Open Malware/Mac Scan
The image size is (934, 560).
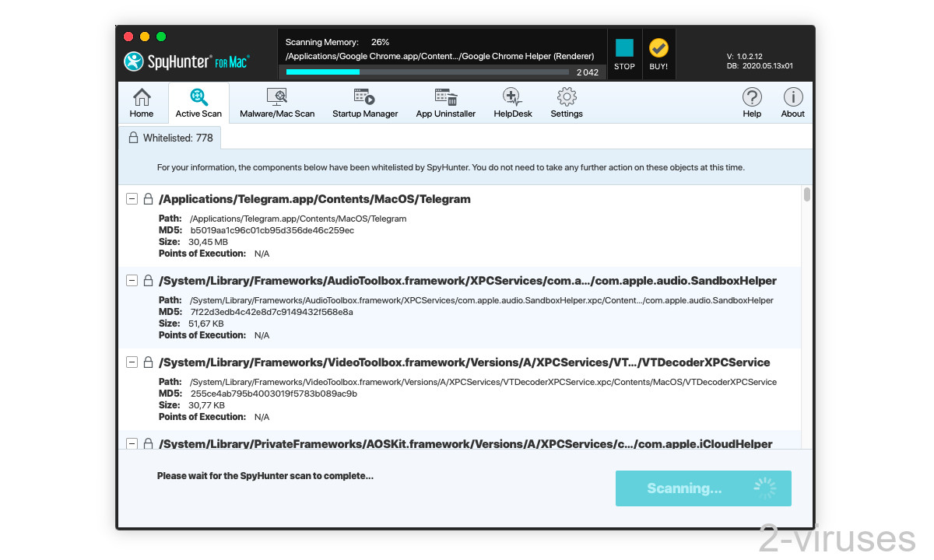pos(277,103)
